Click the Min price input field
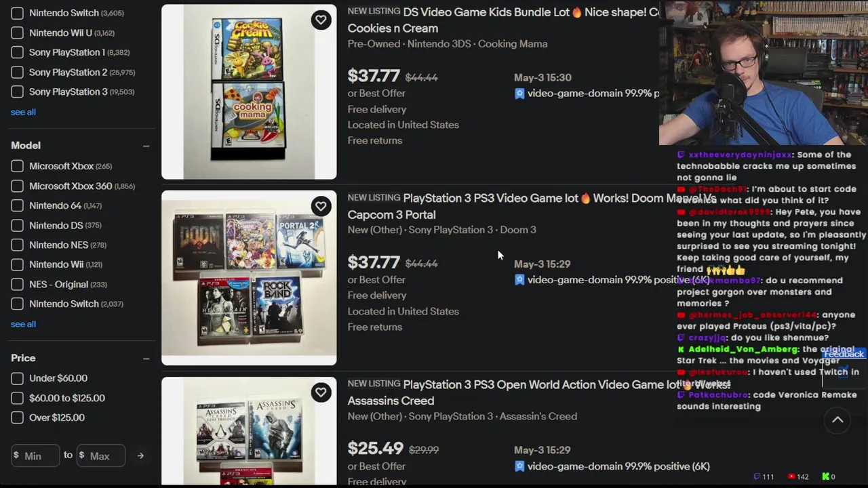 [35, 456]
